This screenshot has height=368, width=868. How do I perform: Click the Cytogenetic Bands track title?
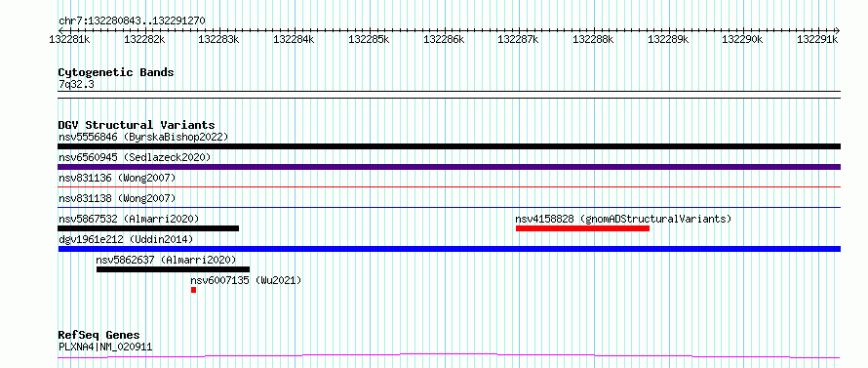[116, 72]
